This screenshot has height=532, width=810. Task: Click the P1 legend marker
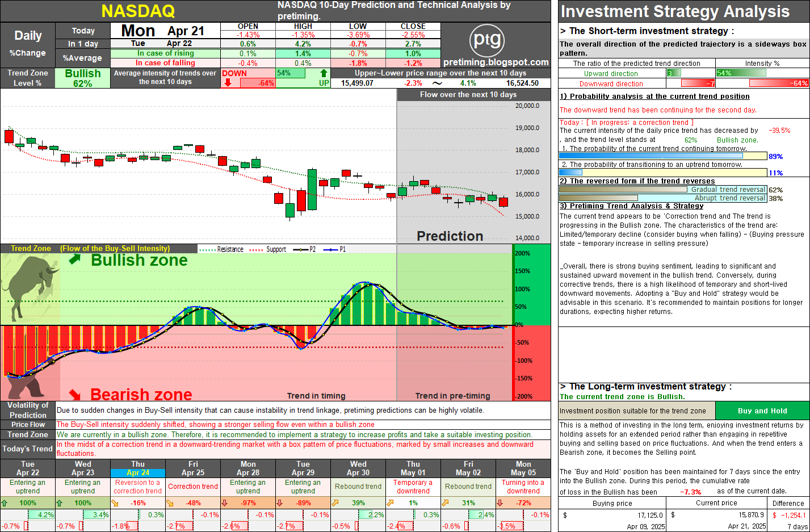pyautogui.click(x=330, y=249)
